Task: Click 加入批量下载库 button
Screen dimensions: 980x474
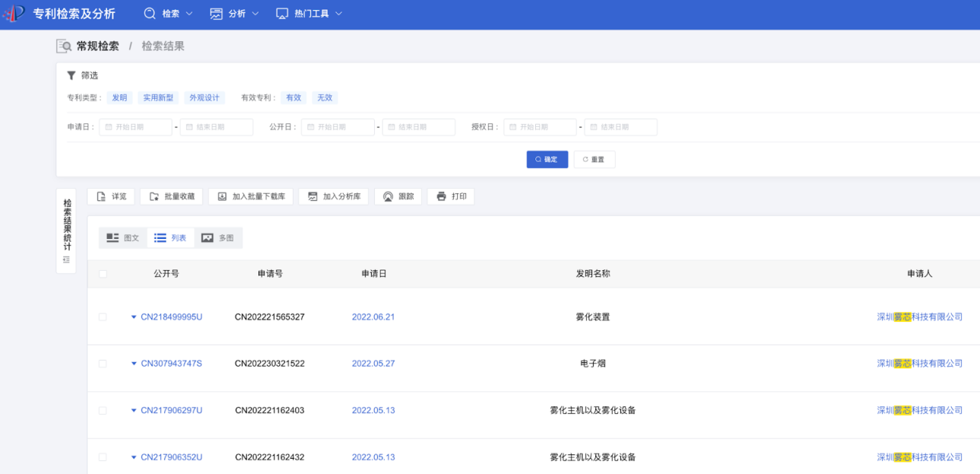Action: tap(251, 196)
